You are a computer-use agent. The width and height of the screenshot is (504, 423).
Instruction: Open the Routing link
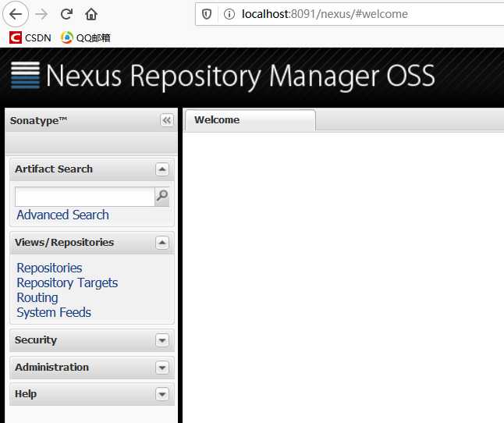click(x=37, y=297)
